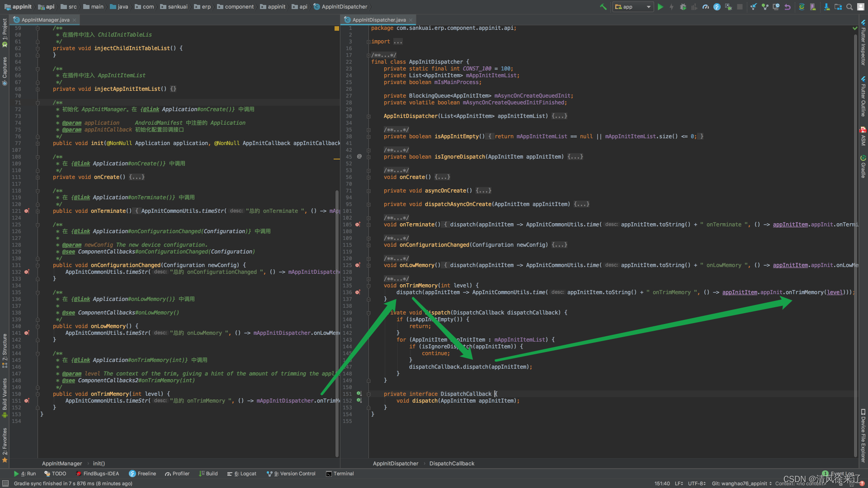
Task: Click override gutter icon on dispatcher line 136
Action: tap(358, 292)
